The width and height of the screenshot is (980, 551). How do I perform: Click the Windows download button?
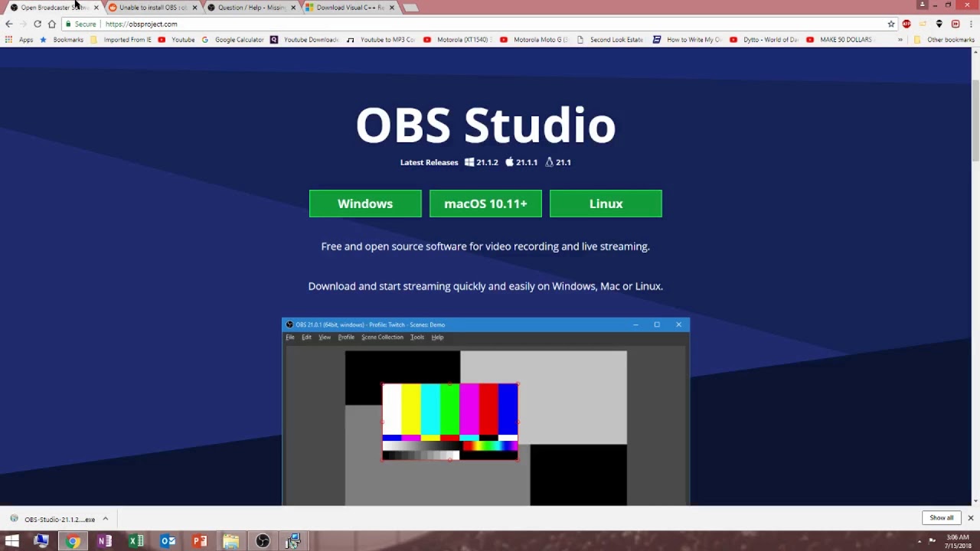(x=365, y=204)
